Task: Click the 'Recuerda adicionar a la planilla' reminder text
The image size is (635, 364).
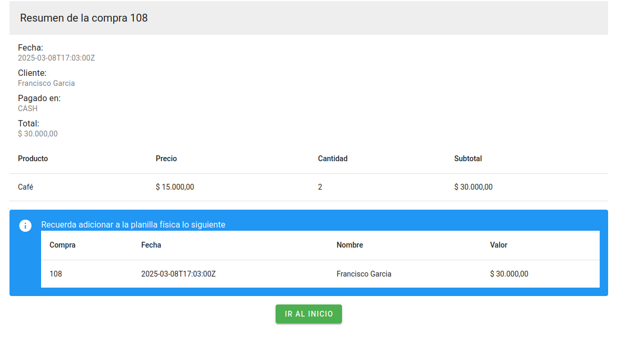Action: (133, 225)
